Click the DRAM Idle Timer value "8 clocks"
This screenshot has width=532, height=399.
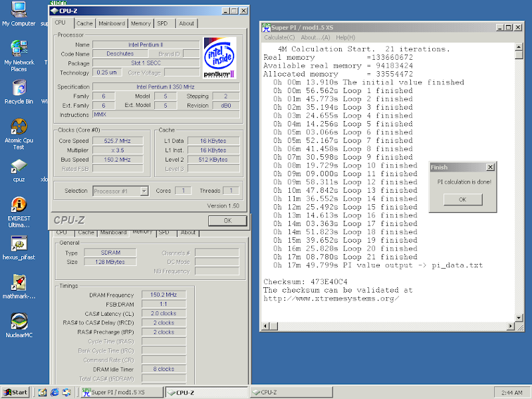[x=164, y=369]
